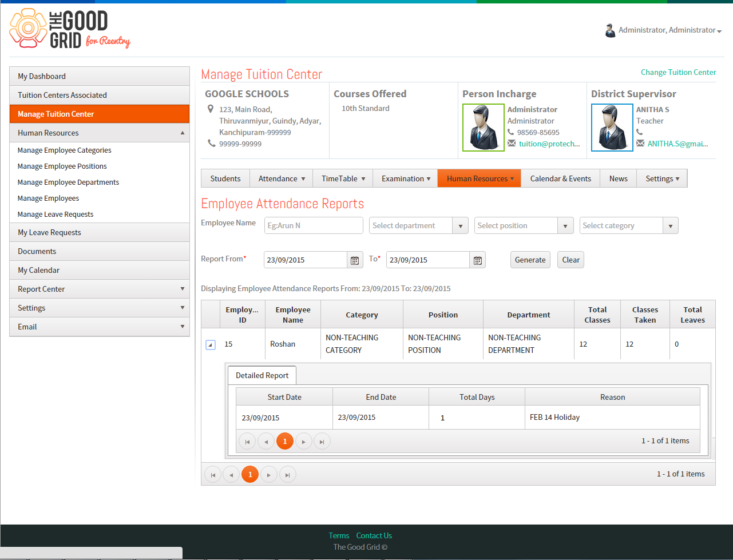
Task: Click envelope icon beside ANITHA.S@gmai email
Action: pos(640,144)
